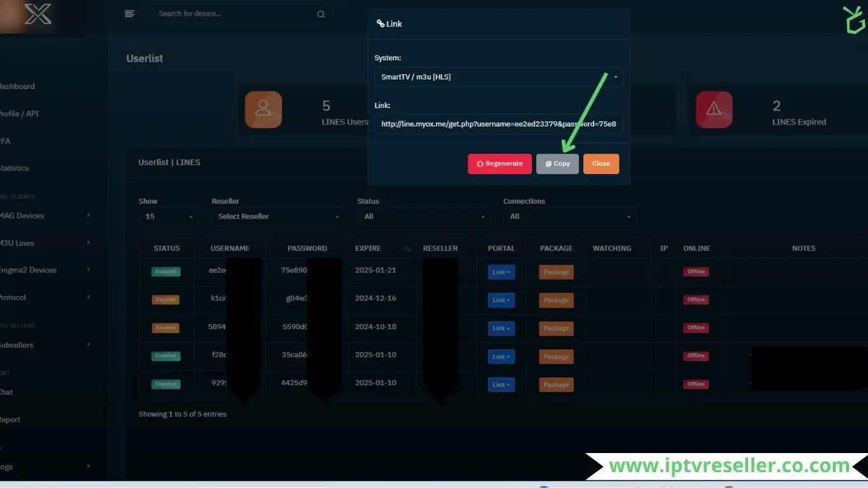868x488 pixels.
Task: Click the search magnifier icon
Action: click(321, 14)
